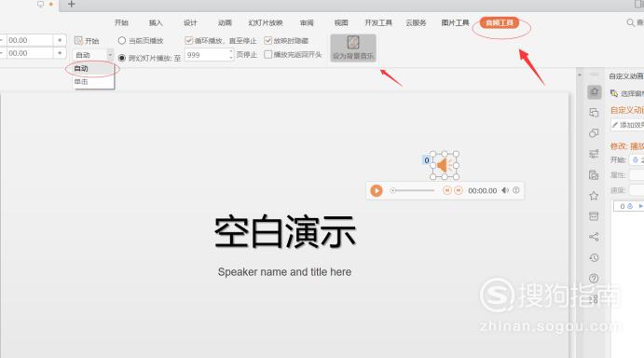Open the help question-mark sidebar icon

coord(594,278)
